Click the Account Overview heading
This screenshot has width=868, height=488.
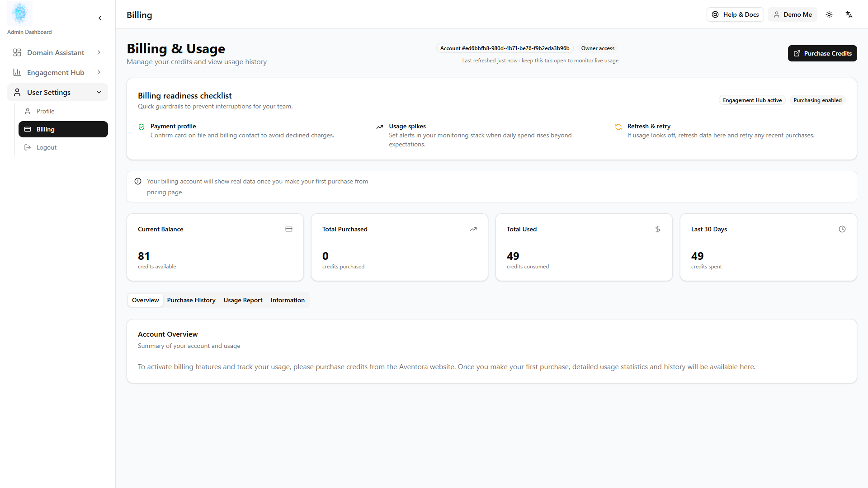tap(168, 334)
